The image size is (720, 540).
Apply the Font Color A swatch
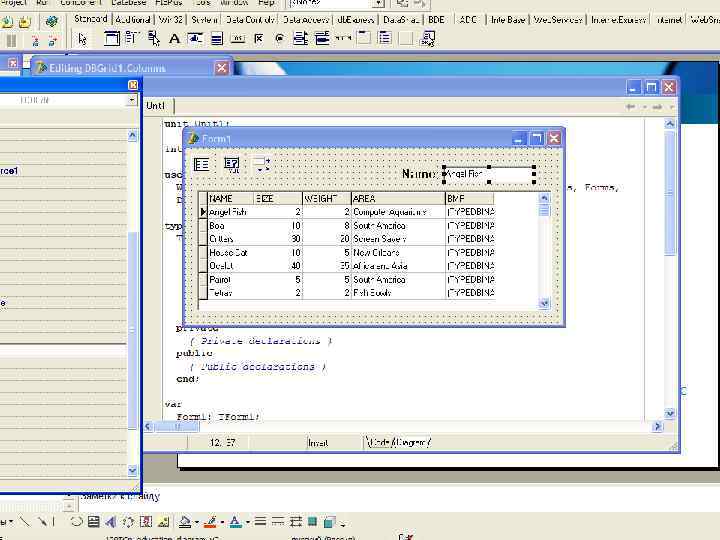coord(235,522)
